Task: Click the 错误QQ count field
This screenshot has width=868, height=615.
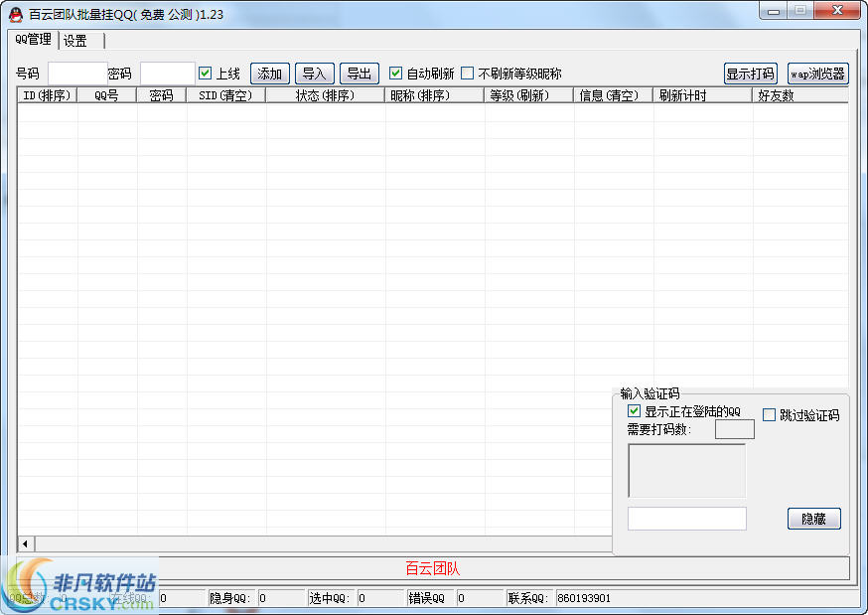Action: [480, 598]
